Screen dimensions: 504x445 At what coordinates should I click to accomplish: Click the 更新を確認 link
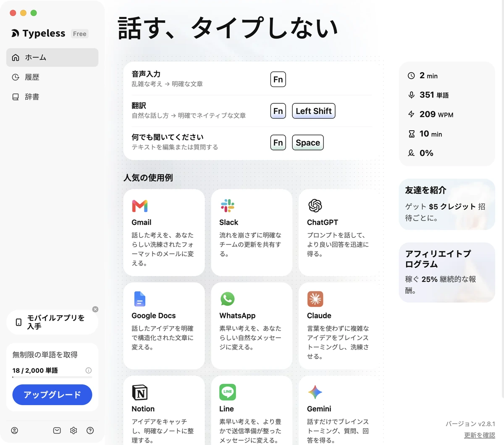[x=480, y=435]
